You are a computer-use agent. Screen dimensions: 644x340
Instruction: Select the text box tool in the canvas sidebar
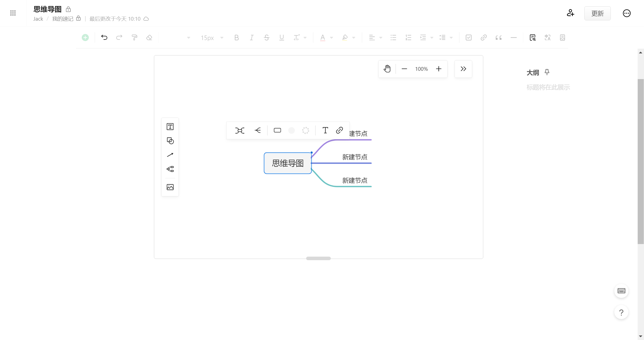[170, 127]
